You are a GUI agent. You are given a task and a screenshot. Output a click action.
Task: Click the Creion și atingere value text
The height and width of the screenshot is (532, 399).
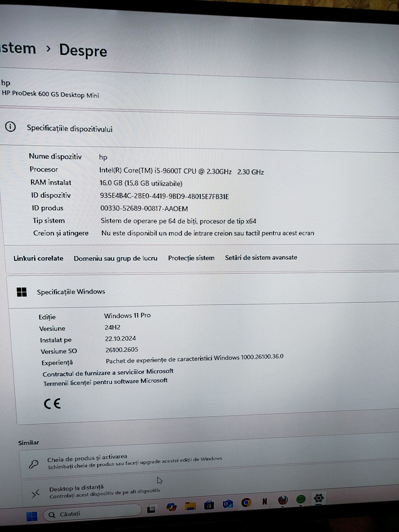click(207, 233)
